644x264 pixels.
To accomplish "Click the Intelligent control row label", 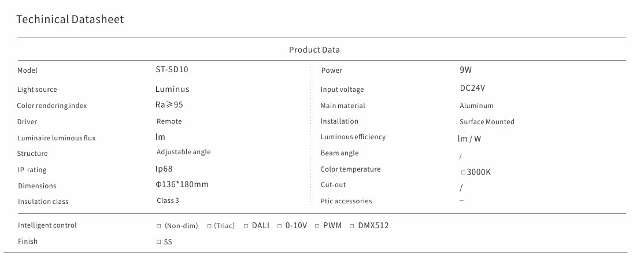I will tap(47, 225).
